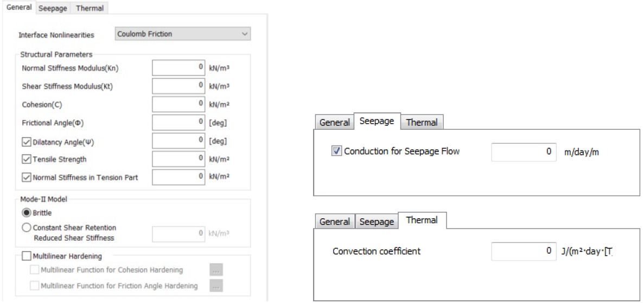The width and height of the screenshot is (644, 303).
Task: Click the Cohesion (C) value field
Action: [x=178, y=104]
